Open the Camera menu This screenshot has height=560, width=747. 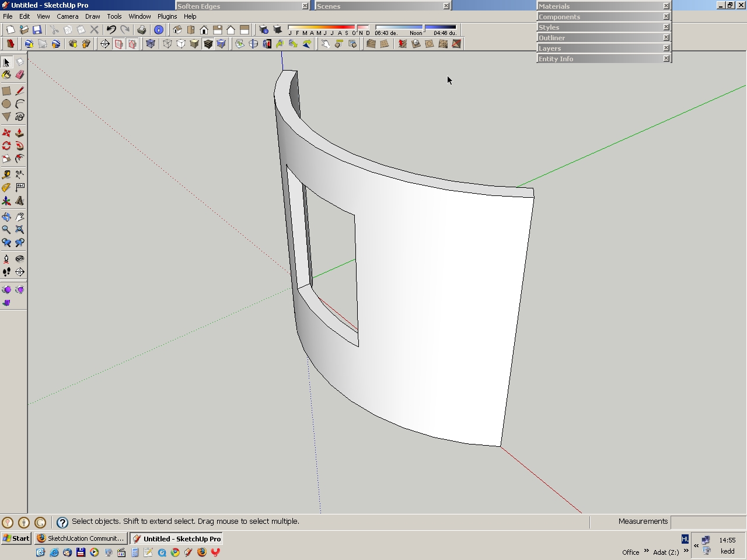click(x=68, y=16)
